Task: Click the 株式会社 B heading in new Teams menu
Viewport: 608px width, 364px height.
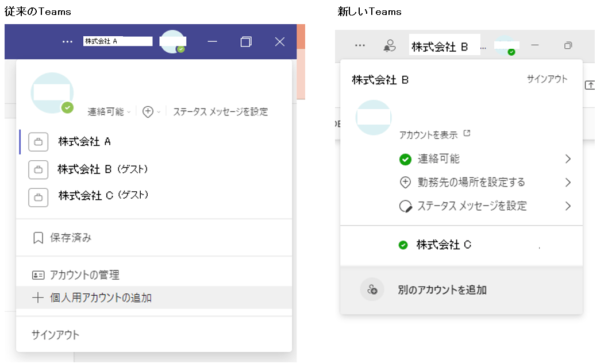Action: point(380,80)
